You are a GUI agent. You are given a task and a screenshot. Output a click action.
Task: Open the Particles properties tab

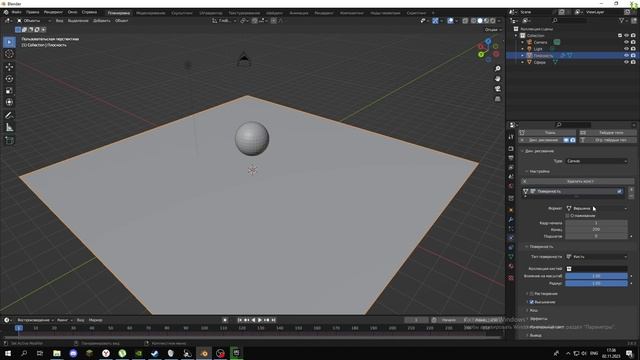click(x=511, y=229)
